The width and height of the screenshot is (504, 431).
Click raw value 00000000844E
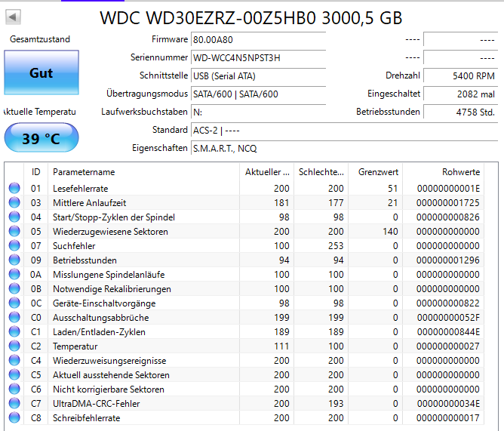[x=448, y=332]
